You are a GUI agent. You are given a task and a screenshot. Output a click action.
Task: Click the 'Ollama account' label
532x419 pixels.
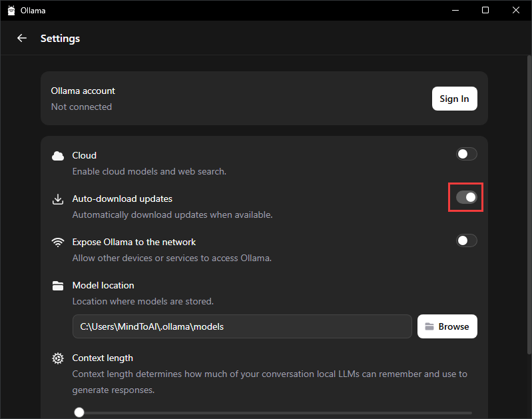[83, 91]
